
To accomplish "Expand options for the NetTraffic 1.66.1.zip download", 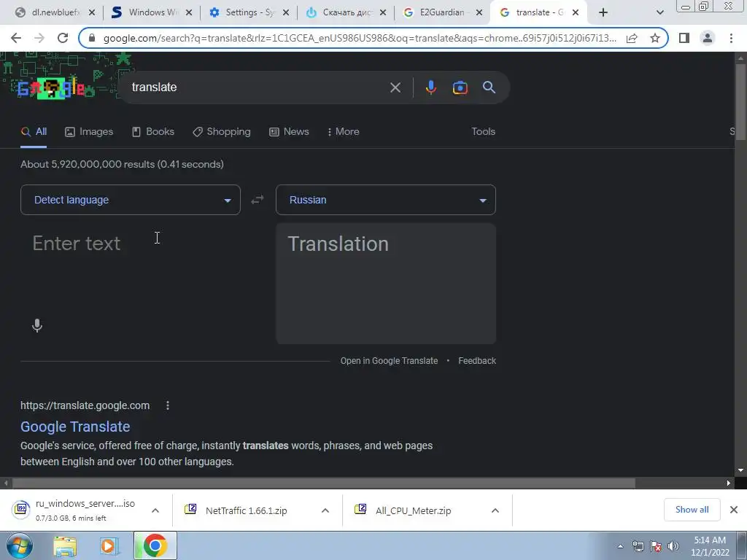I will pos(325,510).
